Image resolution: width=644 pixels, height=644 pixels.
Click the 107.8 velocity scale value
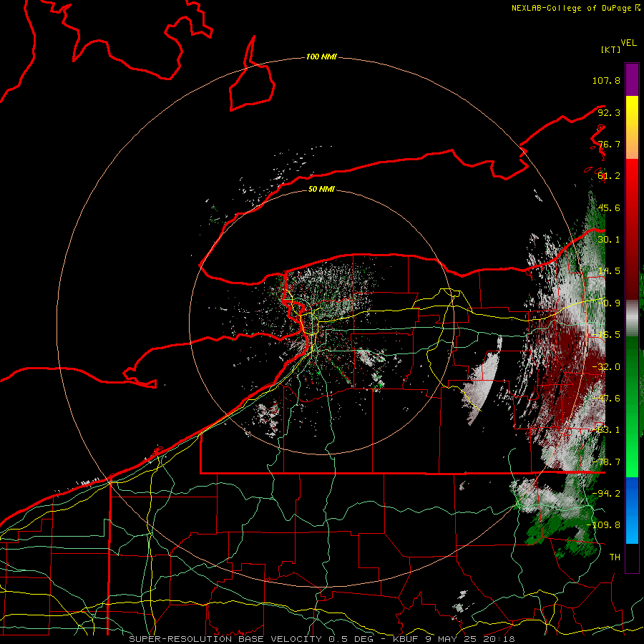coord(606,80)
